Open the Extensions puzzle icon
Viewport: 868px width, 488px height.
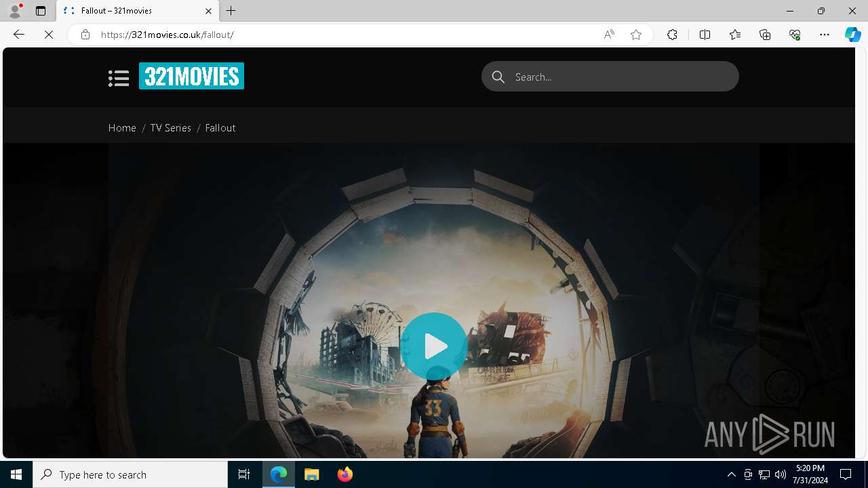tap(672, 35)
